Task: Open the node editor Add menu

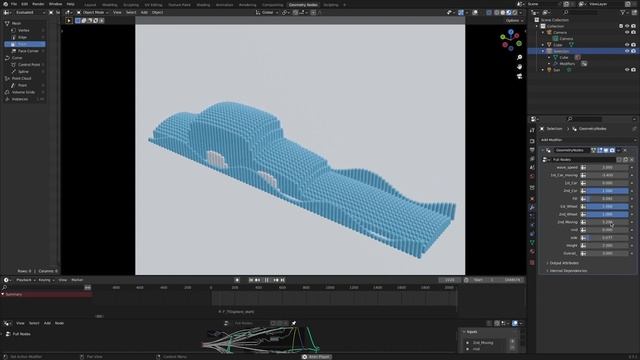Action: click(x=47, y=323)
